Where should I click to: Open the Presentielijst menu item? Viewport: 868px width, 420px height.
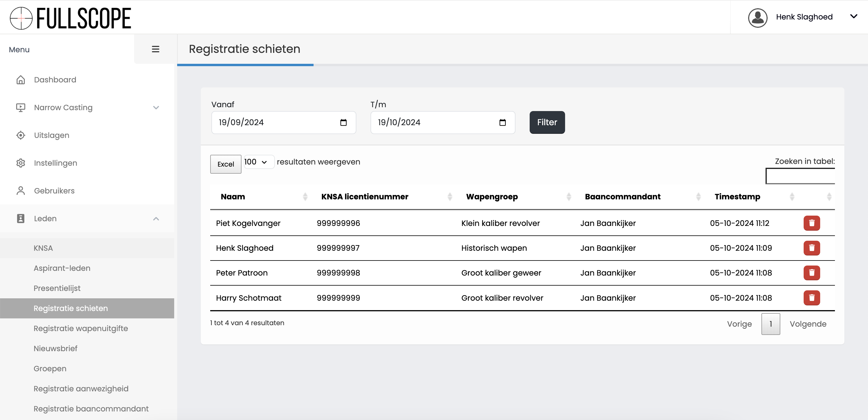pos(57,288)
